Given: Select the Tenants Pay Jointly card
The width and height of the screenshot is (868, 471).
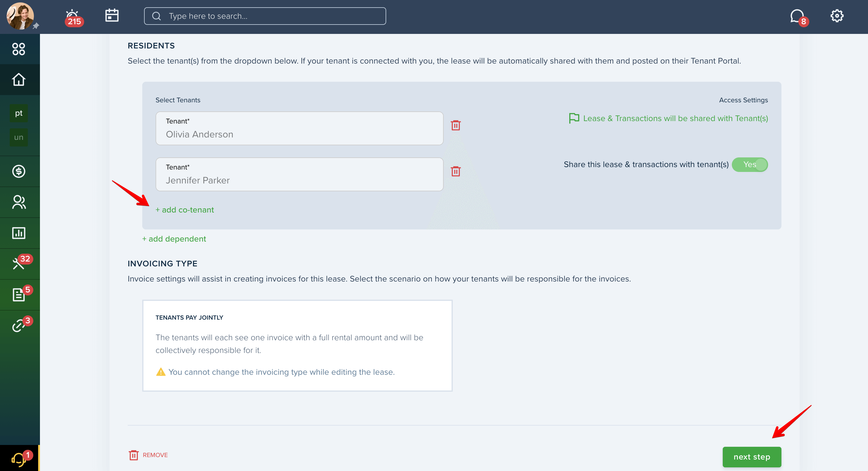Looking at the screenshot, I should 297,346.
